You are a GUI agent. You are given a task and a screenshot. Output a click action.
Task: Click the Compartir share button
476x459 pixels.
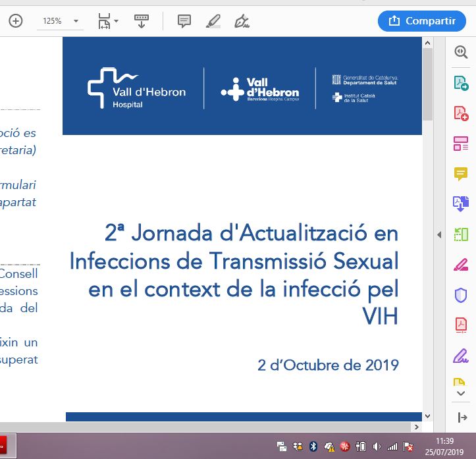click(421, 21)
